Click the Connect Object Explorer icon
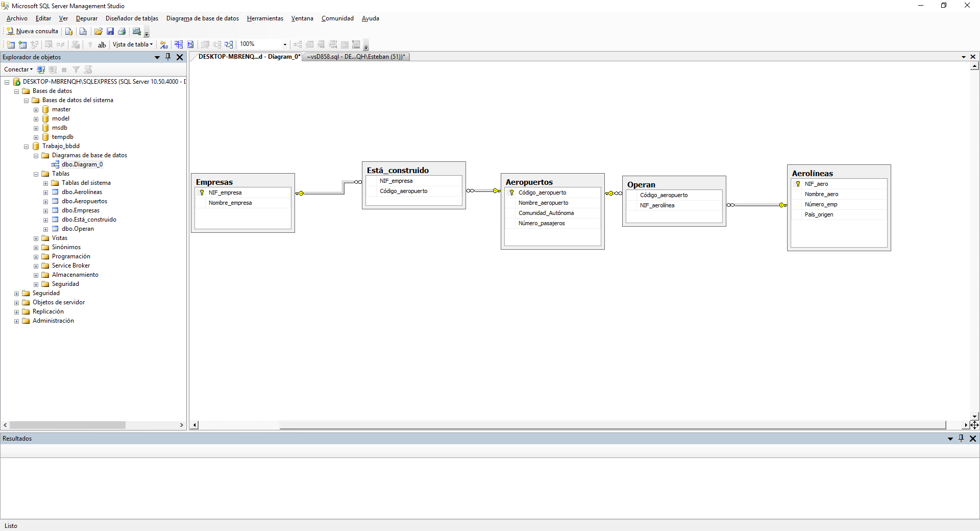The height and width of the screenshot is (531, 980). [41, 69]
